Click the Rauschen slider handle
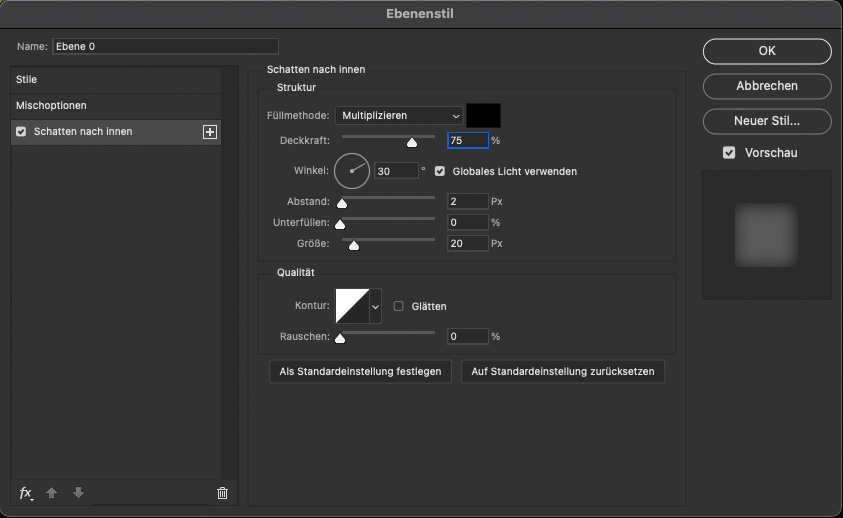 (340, 338)
